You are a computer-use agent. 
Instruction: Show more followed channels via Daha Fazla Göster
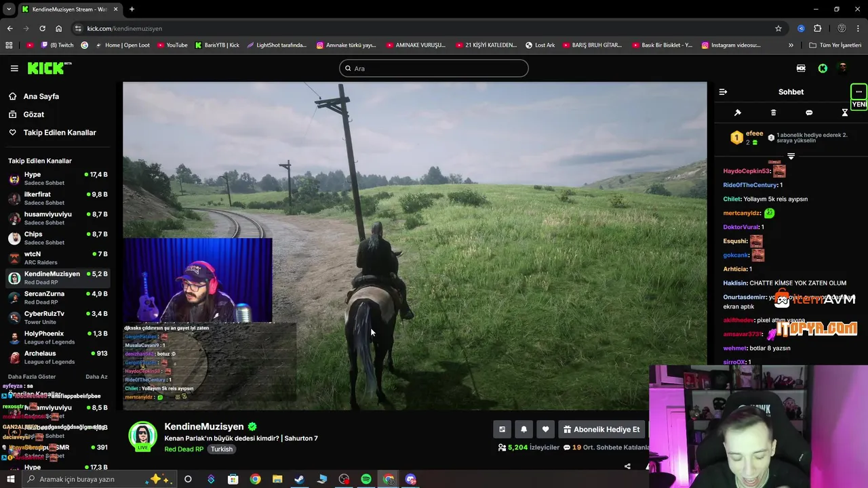coord(32,377)
